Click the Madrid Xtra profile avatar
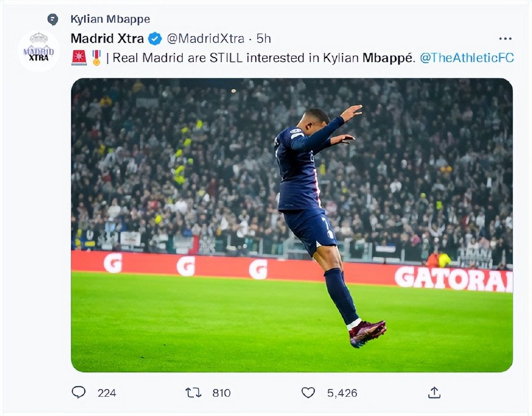This screenshot has width=532, height=416. (x=38, y=51)
